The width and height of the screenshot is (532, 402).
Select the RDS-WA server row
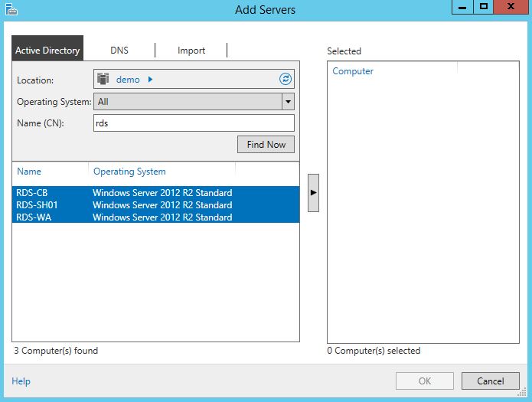pyautogui.click(x=155, y=217)
